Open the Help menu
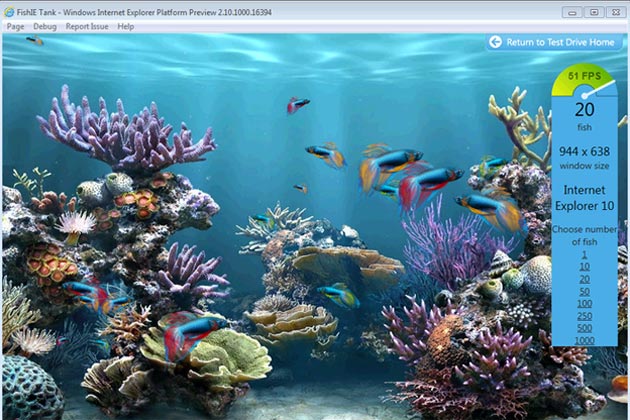This screenshot has height=420, width=630. tap(126, 27)
